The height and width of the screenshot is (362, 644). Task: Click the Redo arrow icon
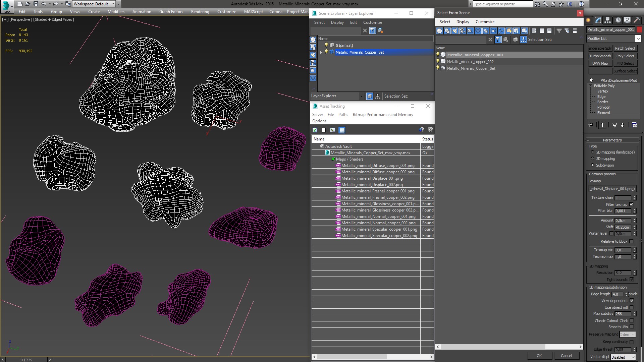[56, 4]
